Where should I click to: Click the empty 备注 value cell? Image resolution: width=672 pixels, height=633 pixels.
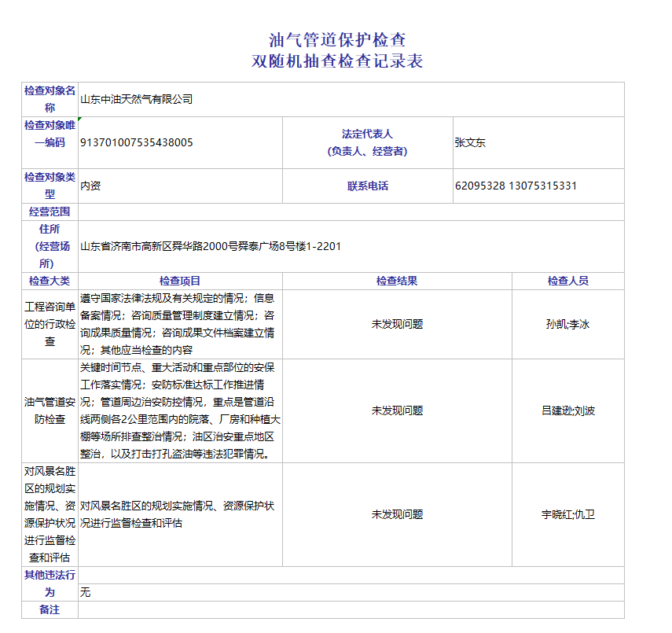tap(351, 610)
